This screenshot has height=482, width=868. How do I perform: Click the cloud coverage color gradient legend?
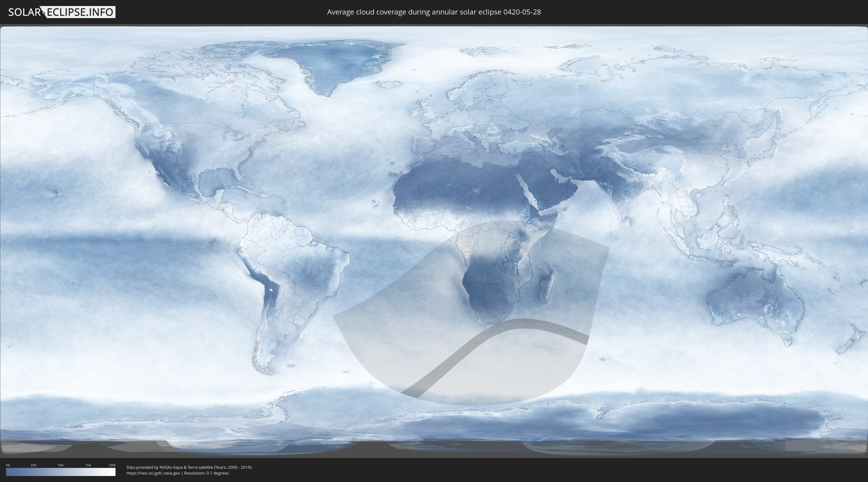coord(61,472)
